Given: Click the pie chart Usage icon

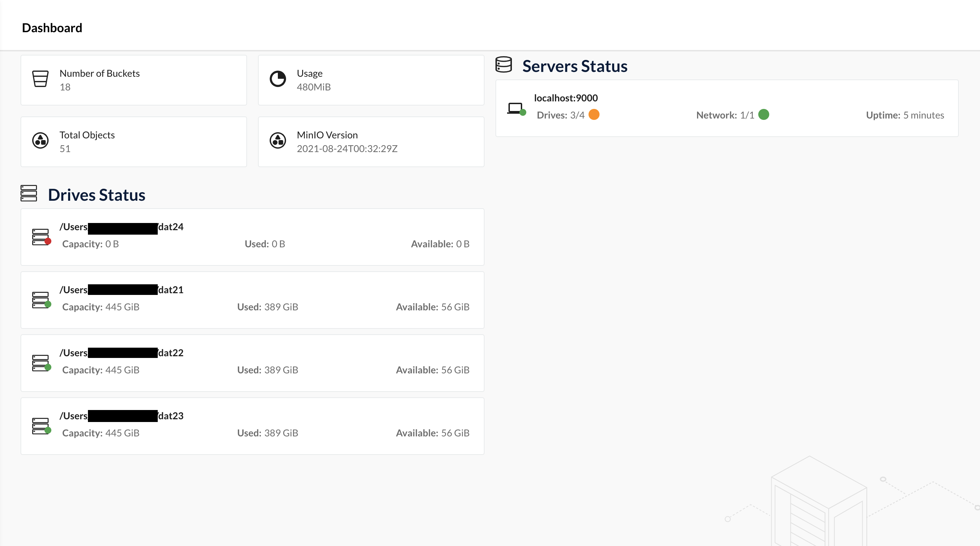Looking at the screenshot, I should (x=278, y=79).
